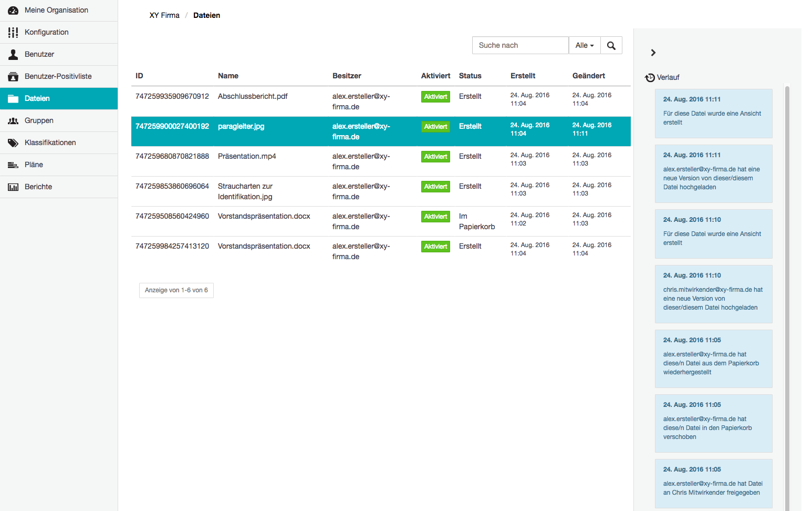Open history entry Datei an Chris Mitwirkender freigegeben

pos(714,483)
